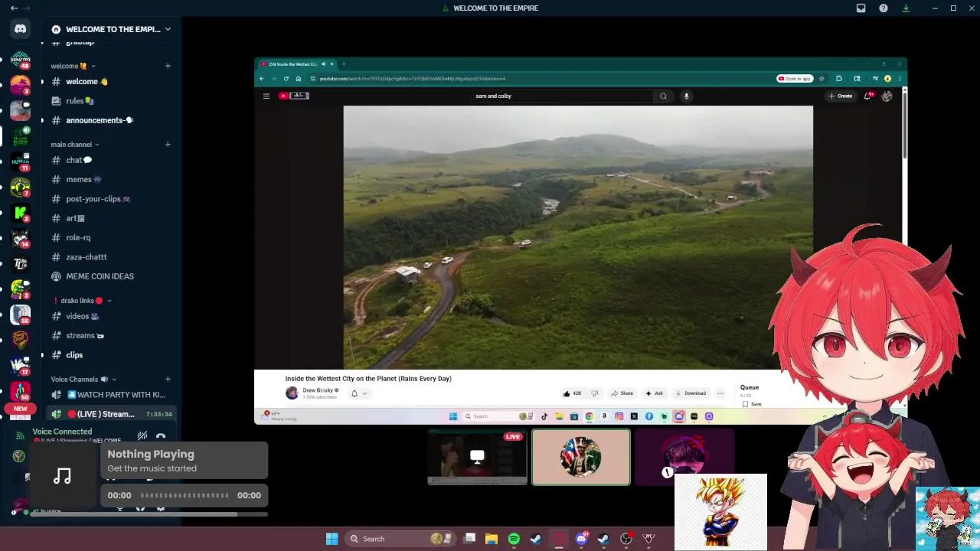This screenshot has height=551, width=980.
Task: Open the videos channel
Action: [110, 316]
